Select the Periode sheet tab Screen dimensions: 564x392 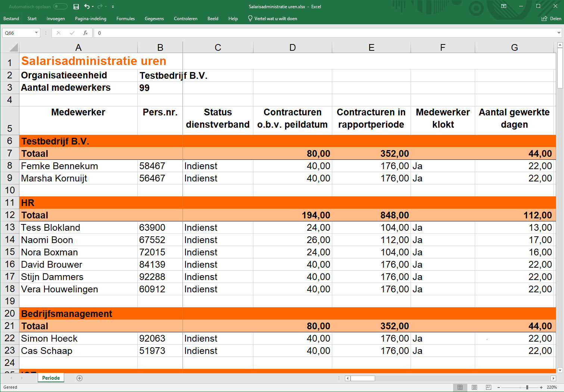[x=51, y=378]
